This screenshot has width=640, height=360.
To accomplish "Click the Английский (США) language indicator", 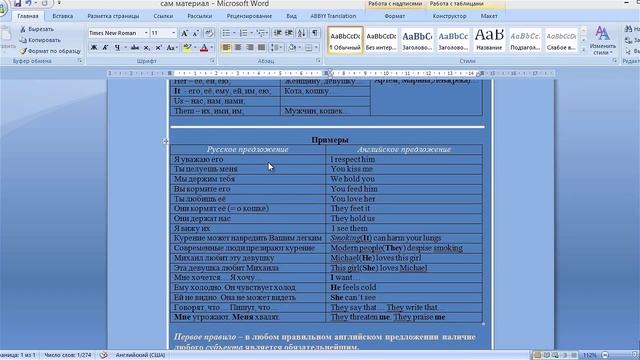I will [x=140, y=355].
